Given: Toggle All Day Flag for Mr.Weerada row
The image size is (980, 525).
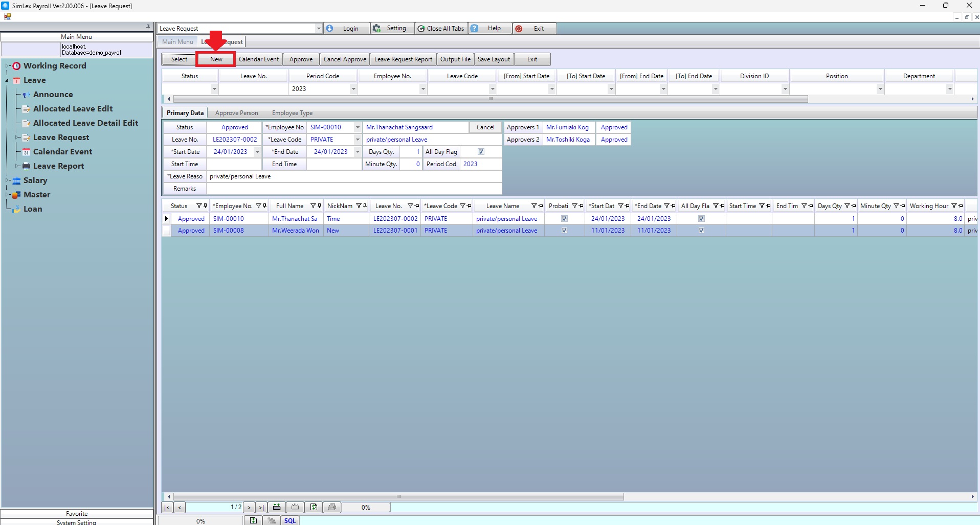Looking at the screenshot, I should click(x=701, y=231).
